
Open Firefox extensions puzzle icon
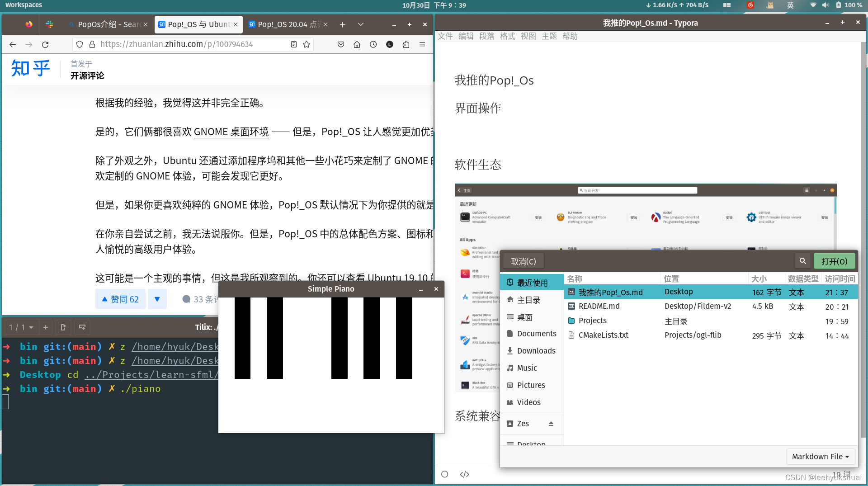(406, 44)
